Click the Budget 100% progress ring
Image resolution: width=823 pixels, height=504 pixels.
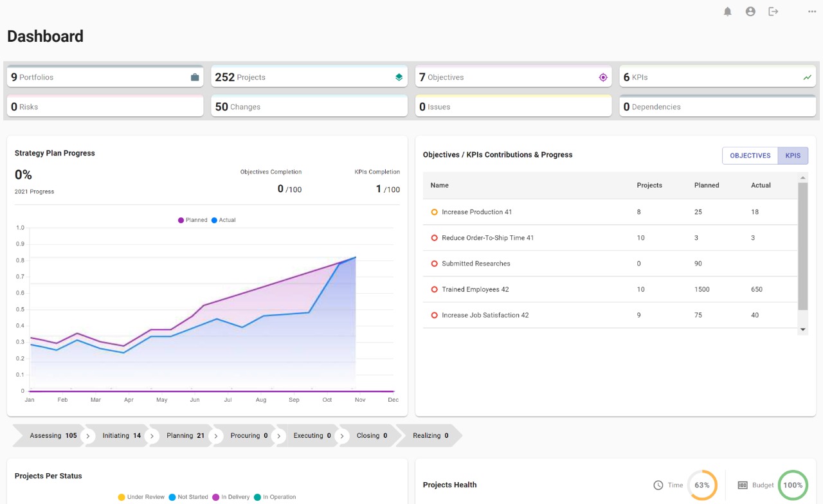tap(793, 485)
